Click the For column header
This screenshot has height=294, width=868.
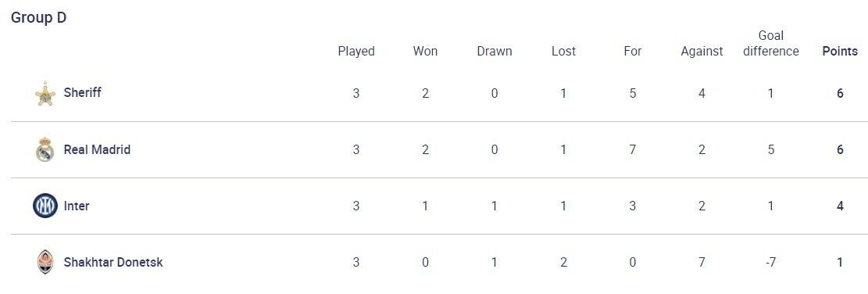pos(633,51)
